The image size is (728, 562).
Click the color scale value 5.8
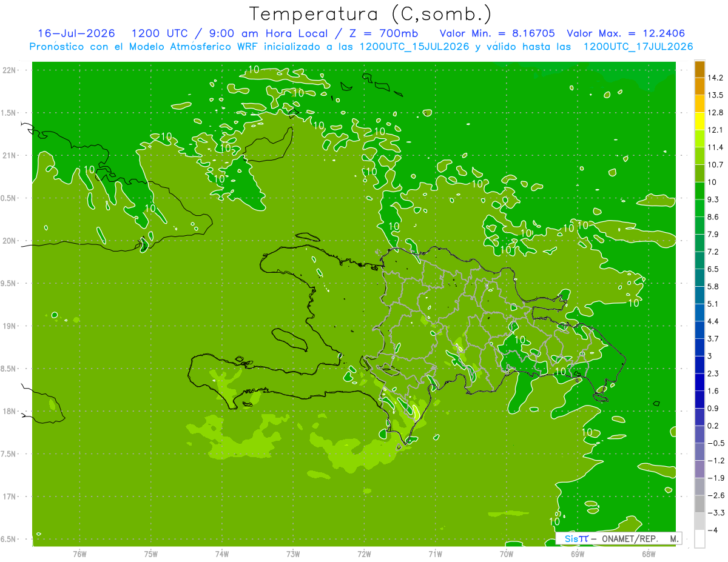point(713,286)
